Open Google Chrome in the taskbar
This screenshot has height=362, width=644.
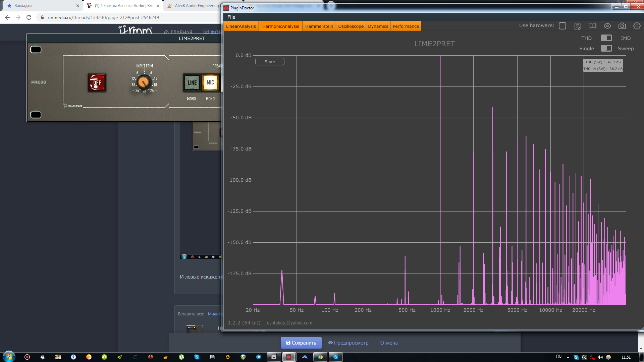click(320, 357)
